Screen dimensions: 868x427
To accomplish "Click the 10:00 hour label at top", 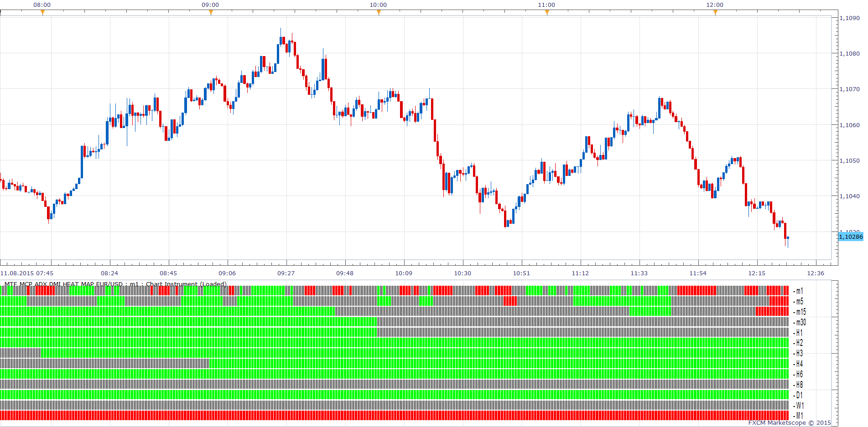I will coord(378,5).
